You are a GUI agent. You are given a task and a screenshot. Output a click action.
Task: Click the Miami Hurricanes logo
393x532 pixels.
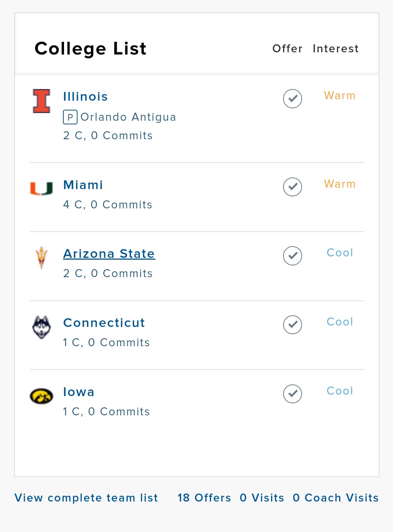point(41,188)
